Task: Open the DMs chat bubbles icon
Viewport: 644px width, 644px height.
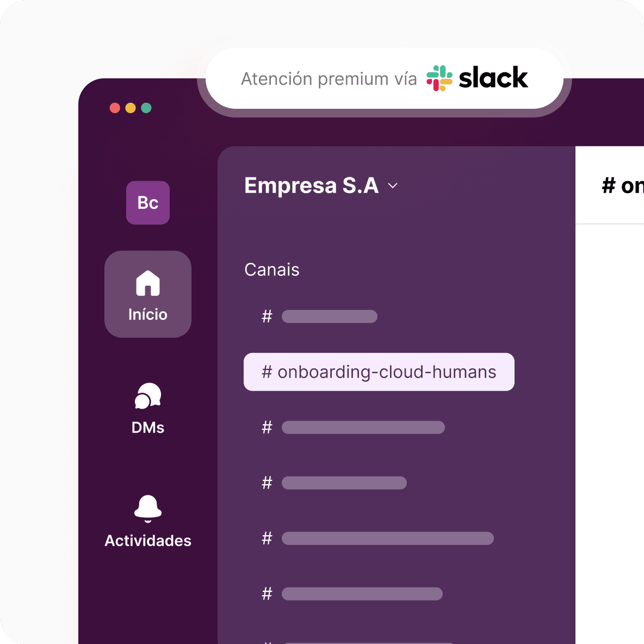Action: (148, 395)
